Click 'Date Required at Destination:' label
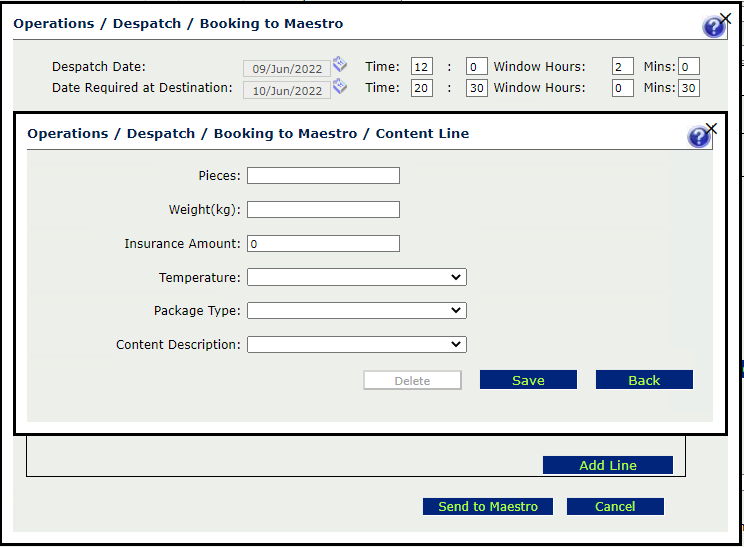The image size is (744, 547). click(142, 88)
